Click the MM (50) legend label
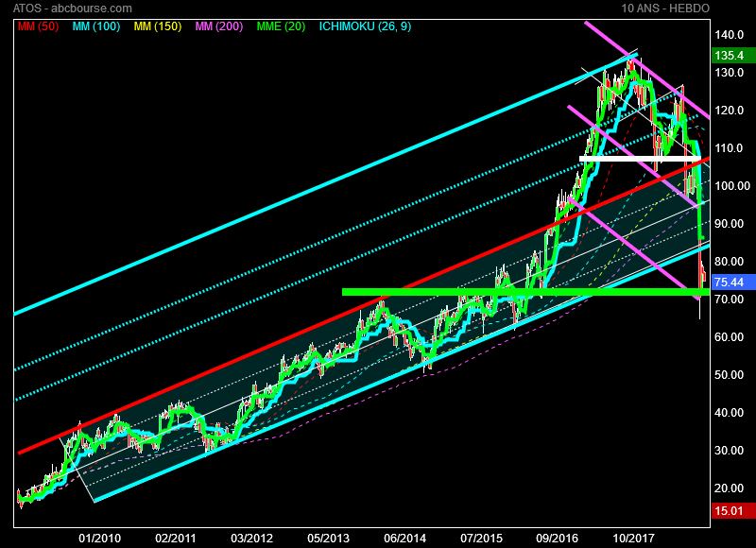Image resolution: width=756 pixels, height=548 pixels. [38, 26]
